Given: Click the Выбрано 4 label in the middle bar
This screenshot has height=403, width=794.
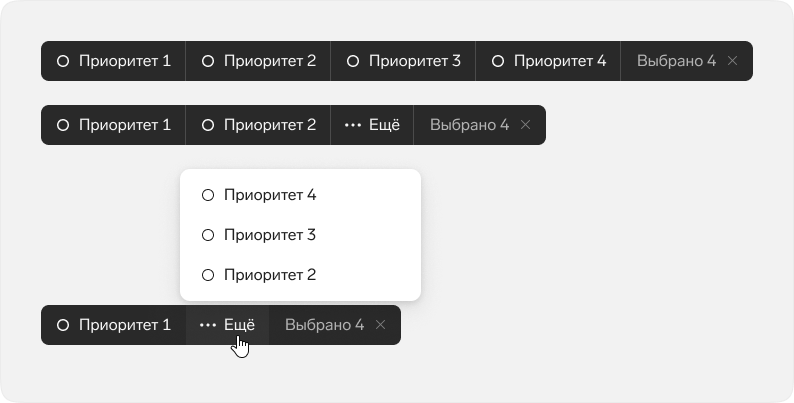Looking at the screenshot, I should (469, 125).
